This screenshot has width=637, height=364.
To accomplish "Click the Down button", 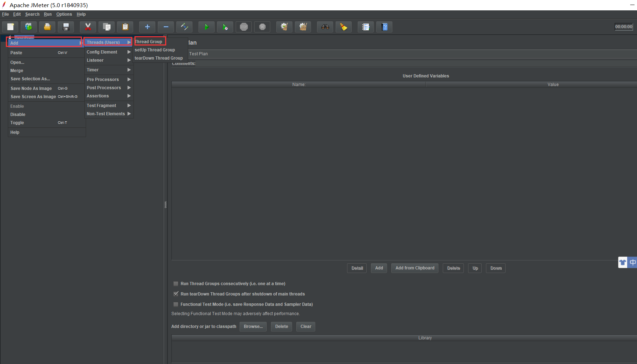I will click(x=496, y=268).
